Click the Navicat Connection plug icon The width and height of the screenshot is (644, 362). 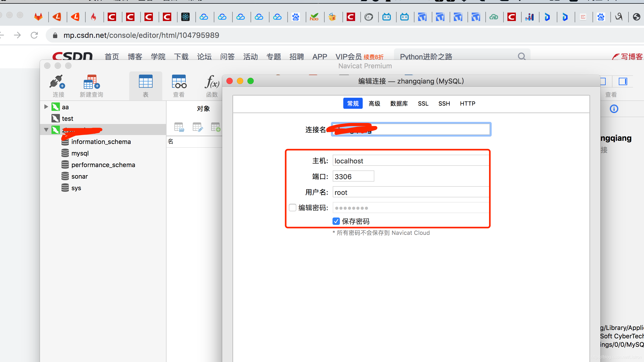tap(57, 82)
